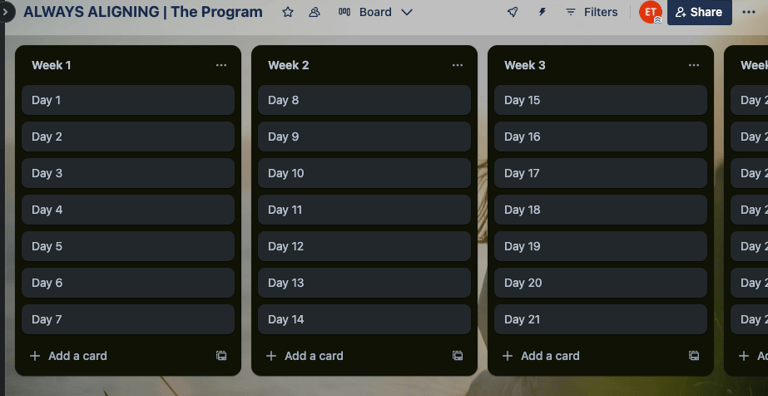768x396 pixels.
Task: Open the Day 5 card
Action: (x=128, y=246)
